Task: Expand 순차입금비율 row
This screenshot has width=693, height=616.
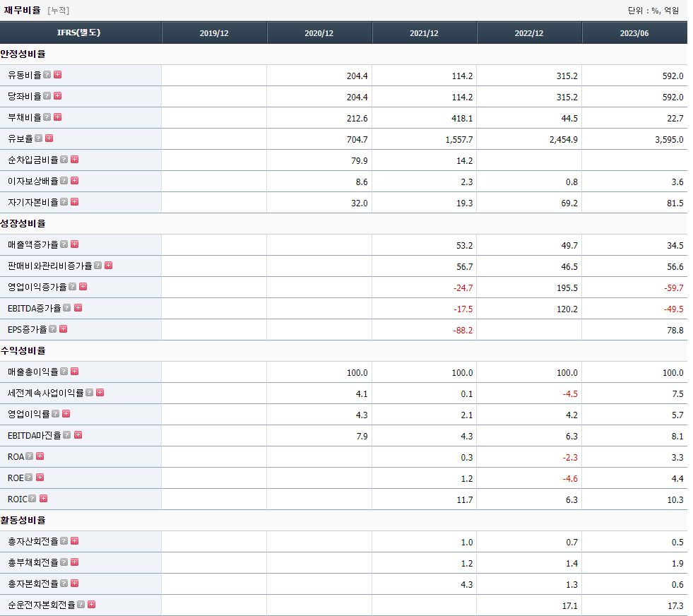Action: coord(75,160)
